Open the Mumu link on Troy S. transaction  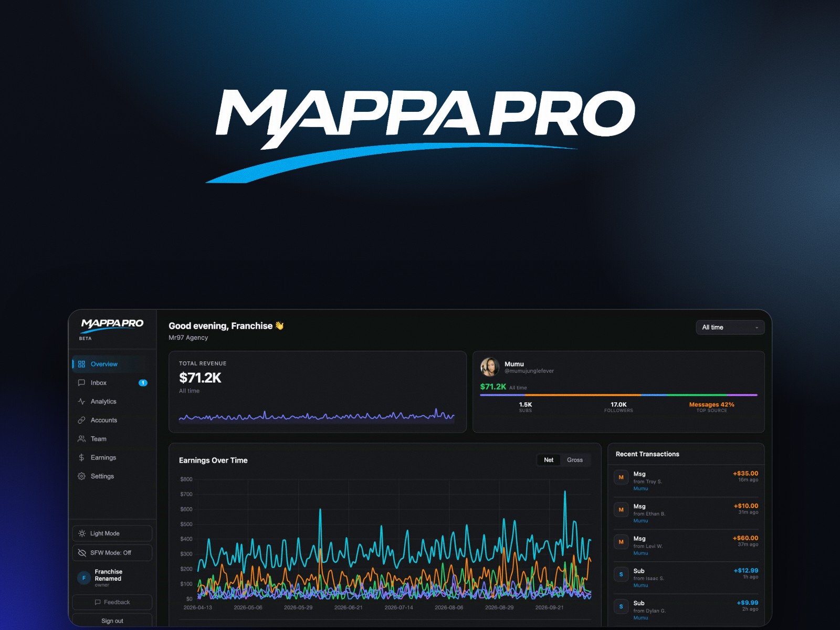pyautogui.click(x=640, y=489)
